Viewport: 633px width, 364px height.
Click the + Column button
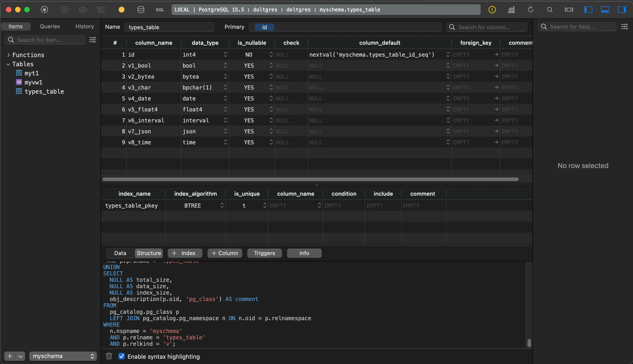pos(225,253)
